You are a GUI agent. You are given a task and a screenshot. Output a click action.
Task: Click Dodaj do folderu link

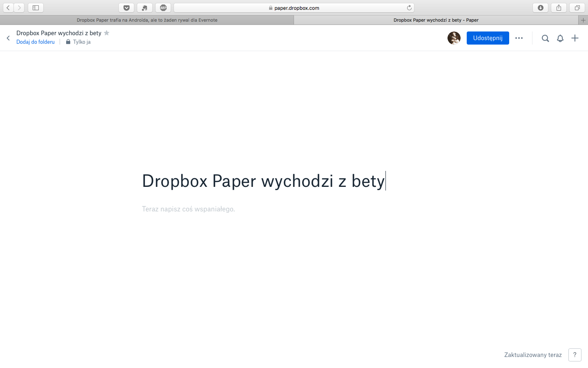pyautogui.click(x=36, y=42)
